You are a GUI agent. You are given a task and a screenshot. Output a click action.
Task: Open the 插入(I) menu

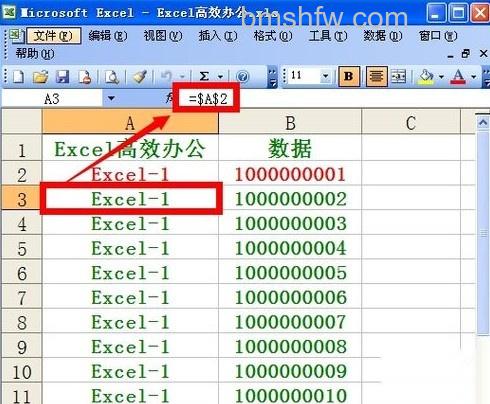tap(218, 35)
